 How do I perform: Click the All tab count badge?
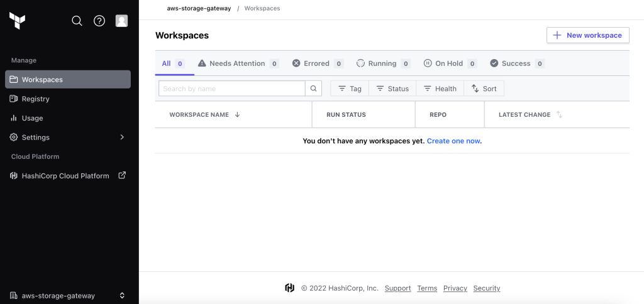180,63
